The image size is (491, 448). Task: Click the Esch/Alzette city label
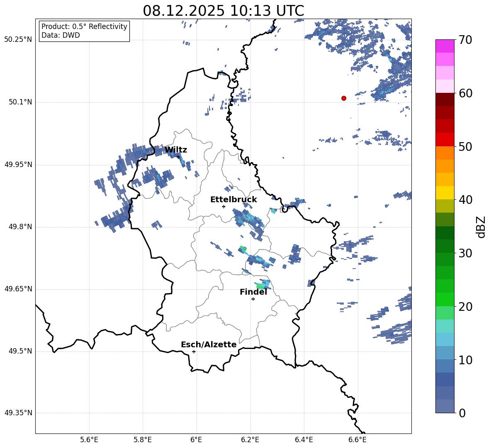(209, 344)
